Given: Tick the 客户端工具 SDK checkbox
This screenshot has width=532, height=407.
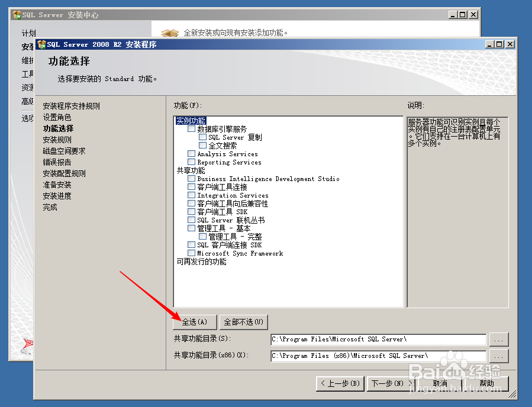Looking at the screenshot, I should click(x=191, y=211).
